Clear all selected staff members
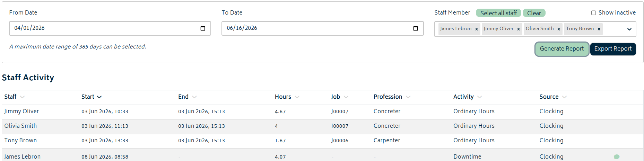The image size is (644, 161). (x=534, y=13)
